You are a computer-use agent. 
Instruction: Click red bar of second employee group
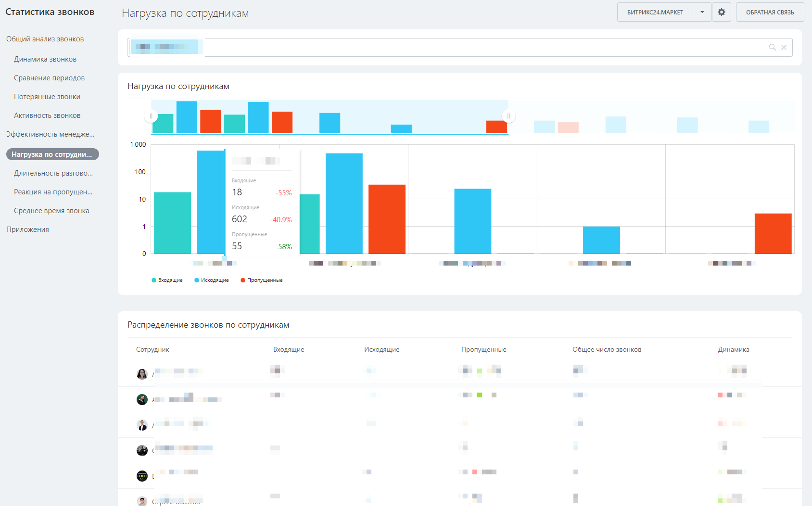[387, 219]
